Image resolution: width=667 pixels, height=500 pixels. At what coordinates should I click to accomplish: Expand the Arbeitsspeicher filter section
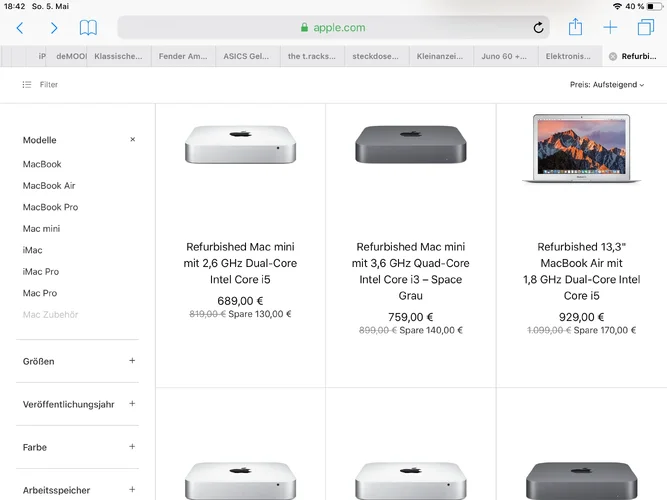click(132, 489)
